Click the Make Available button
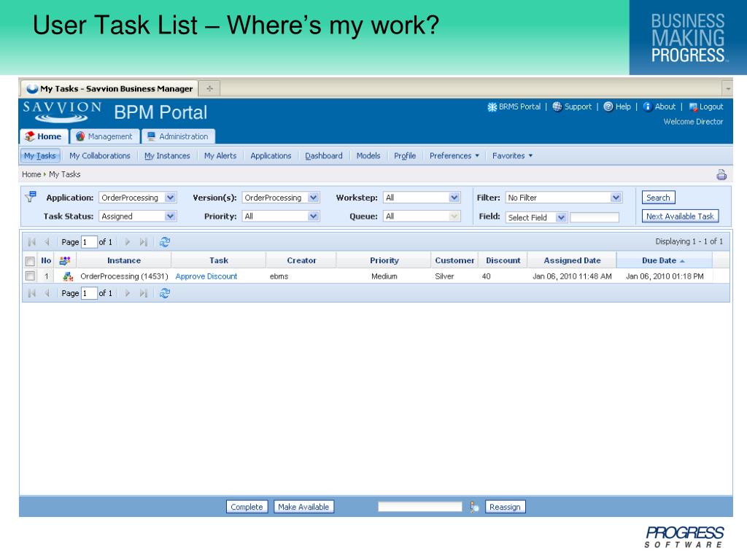Viewport: 747px width, 560px height. (x=303, y=507)
